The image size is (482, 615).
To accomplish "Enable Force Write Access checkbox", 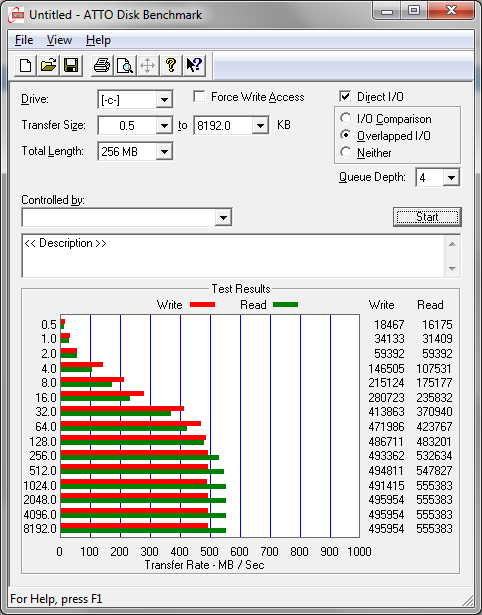I will pos(199,96).
